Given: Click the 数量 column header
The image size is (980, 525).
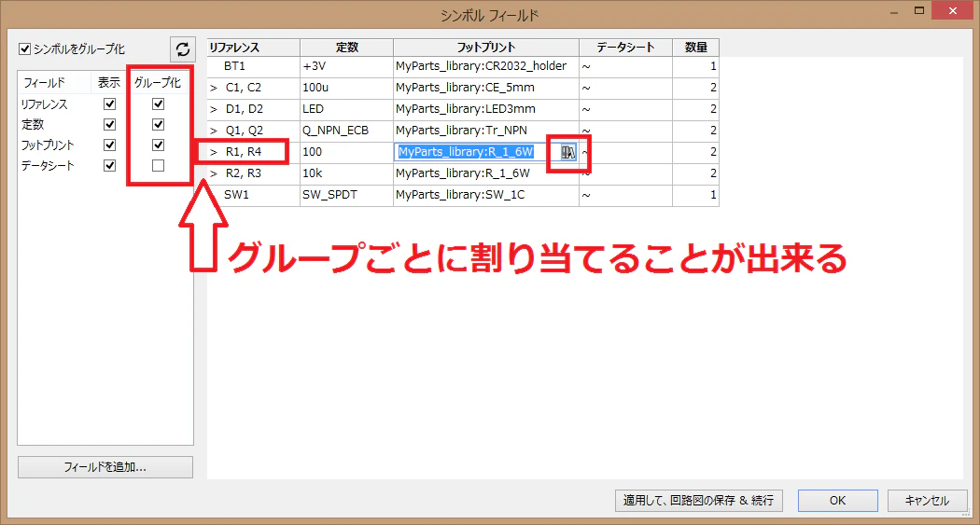Looking at the screenshot, I should pos(695,48).
